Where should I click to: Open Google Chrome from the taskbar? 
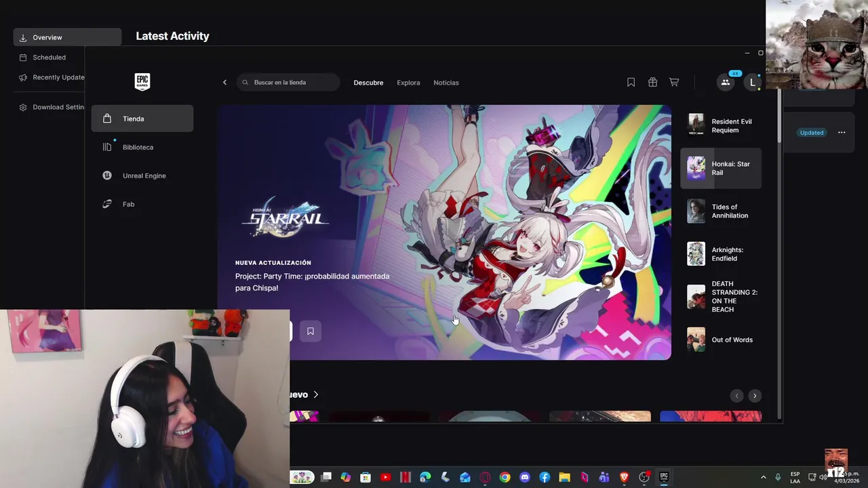point(505,477)
